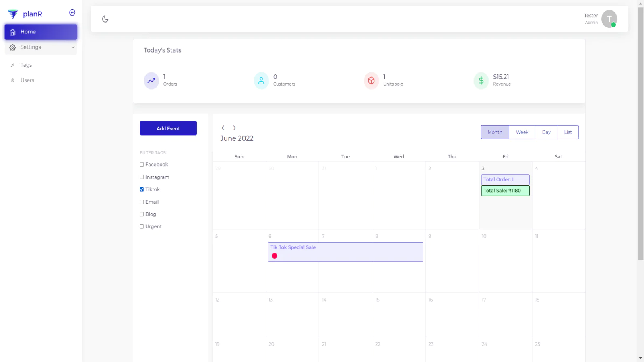Image resolution: width=644 pixels, height=362 pixels.
Task: Go to the previous month
Action: 223,128
